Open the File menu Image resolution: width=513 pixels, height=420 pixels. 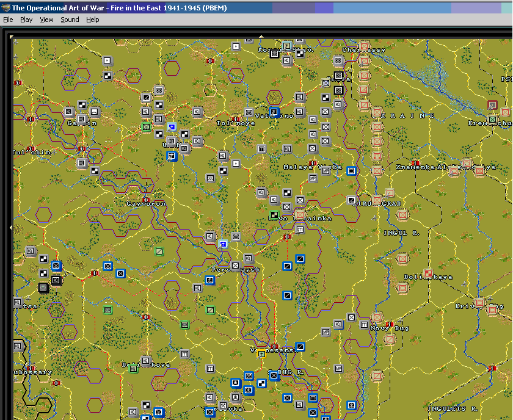click(x=8, y=20)
